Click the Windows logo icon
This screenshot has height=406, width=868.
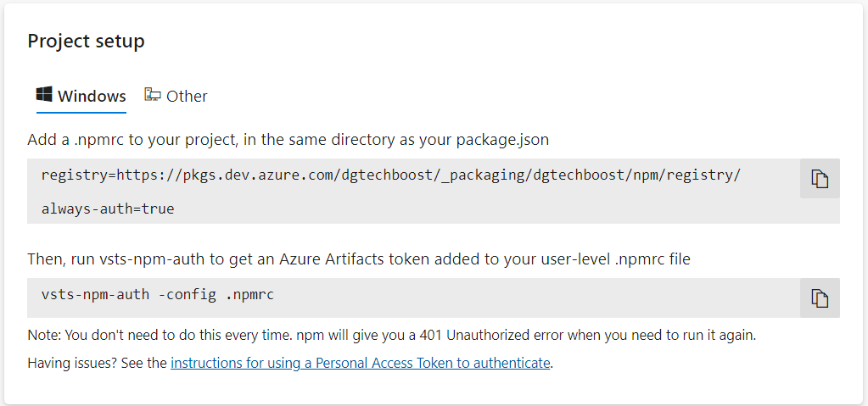coord(44,95)
